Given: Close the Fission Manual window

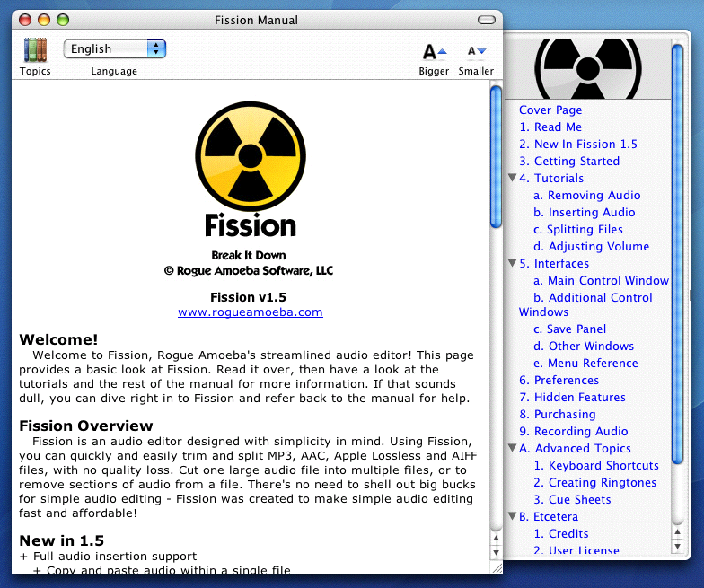Looking at the screenshot, I should 25,20.
